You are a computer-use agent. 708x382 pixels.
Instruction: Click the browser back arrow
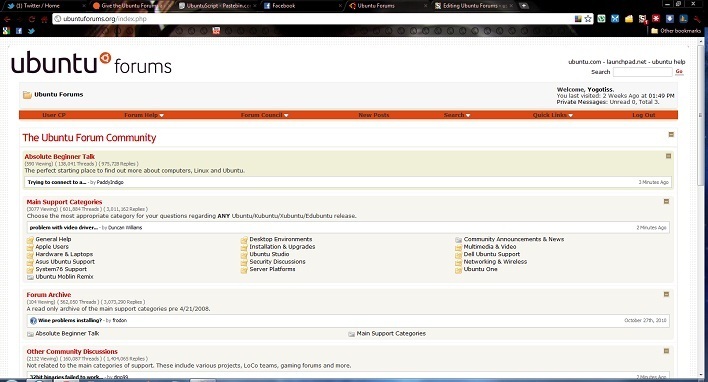(x=7, y=19)
